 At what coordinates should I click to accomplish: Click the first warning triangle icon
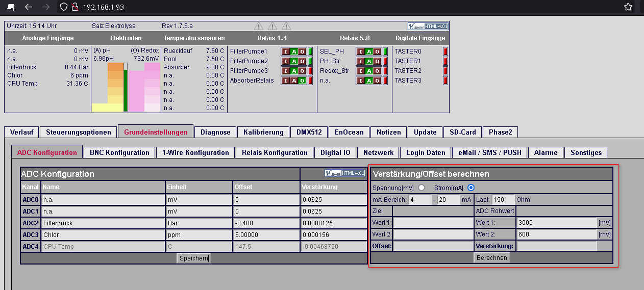click(259, 25)
